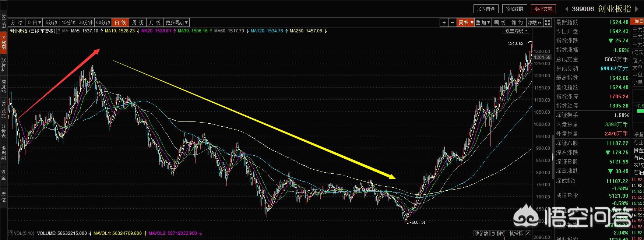644x240 pixels.
Task: Go to next stock with right arrow
Action: [x=637, y=9]
